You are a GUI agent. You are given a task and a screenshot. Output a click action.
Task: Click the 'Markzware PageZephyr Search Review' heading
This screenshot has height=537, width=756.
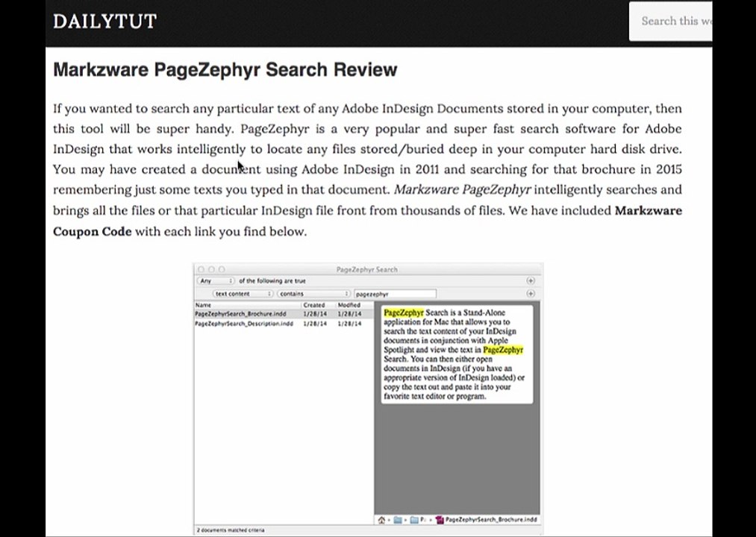(x=225, y=70)
